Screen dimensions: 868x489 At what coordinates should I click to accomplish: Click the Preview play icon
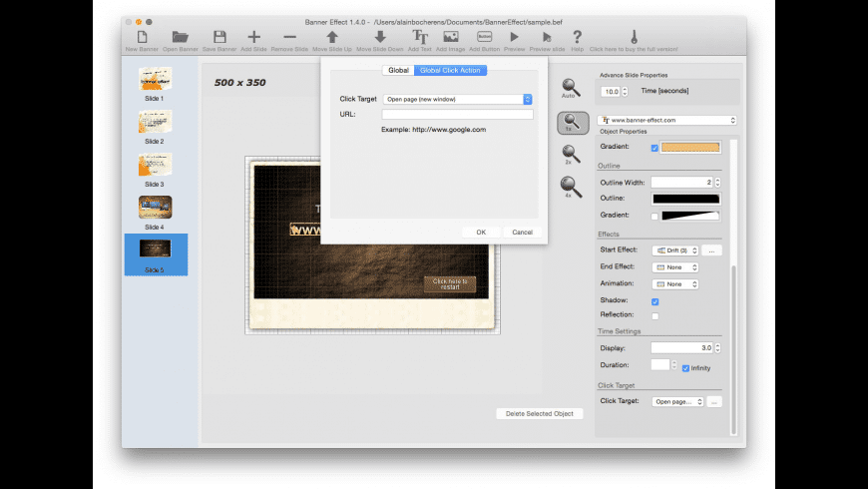click(x=514, y=37)
